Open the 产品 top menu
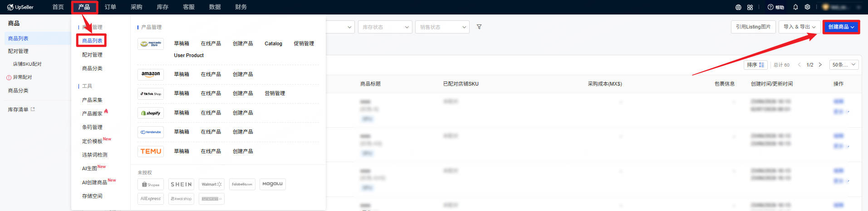This screenshot has height=211, width=868. click(84, 7)
